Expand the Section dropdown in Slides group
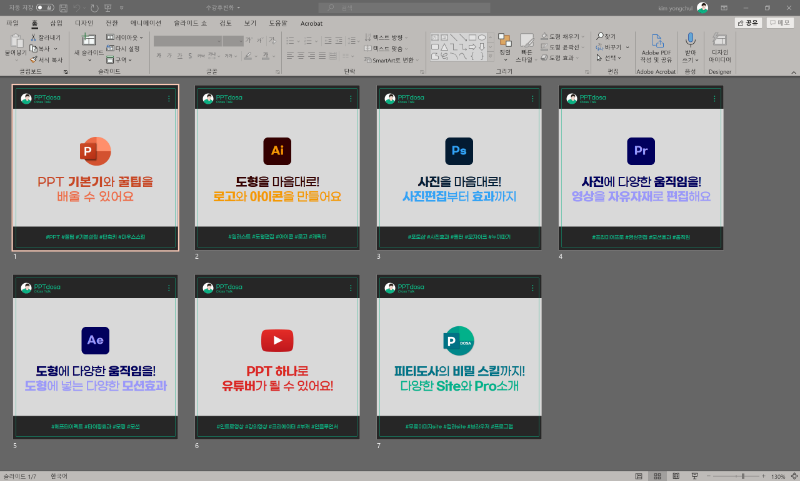The height and width of the screenshot is (481, 800). coord(122,59)
